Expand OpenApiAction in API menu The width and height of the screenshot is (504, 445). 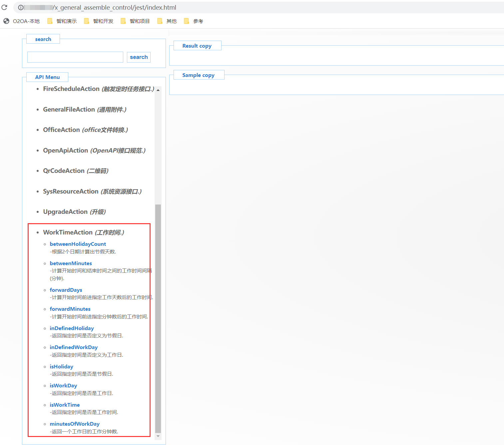(x=94, y=151)
